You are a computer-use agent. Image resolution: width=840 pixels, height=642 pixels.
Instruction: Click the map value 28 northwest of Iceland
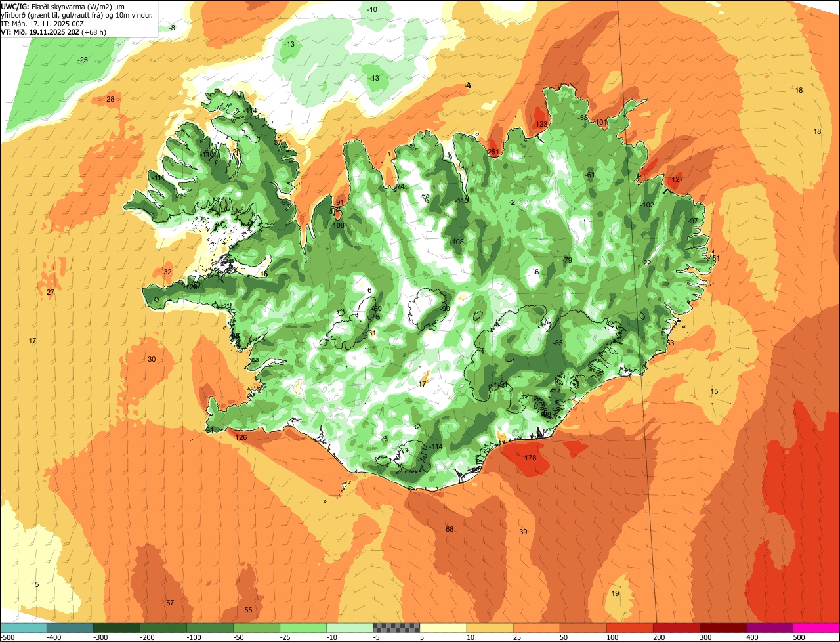(x=110, y=99)
